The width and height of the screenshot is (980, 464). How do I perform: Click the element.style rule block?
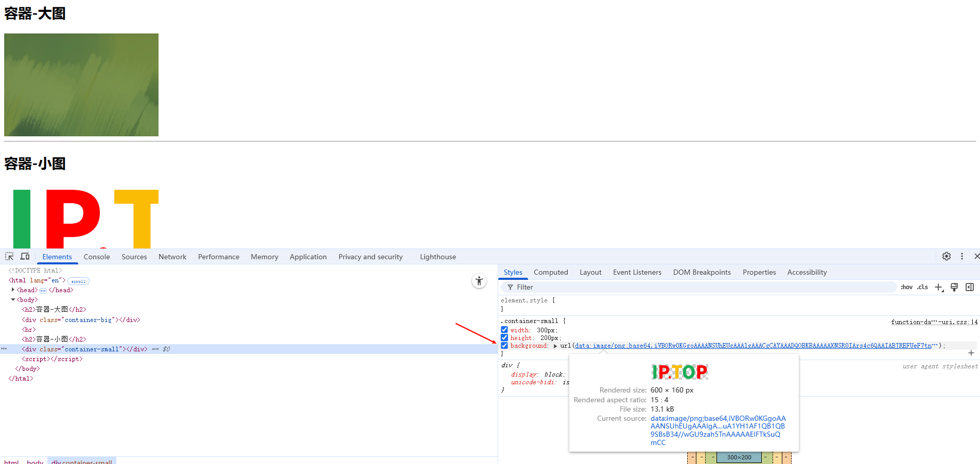(x=739, y=305)
